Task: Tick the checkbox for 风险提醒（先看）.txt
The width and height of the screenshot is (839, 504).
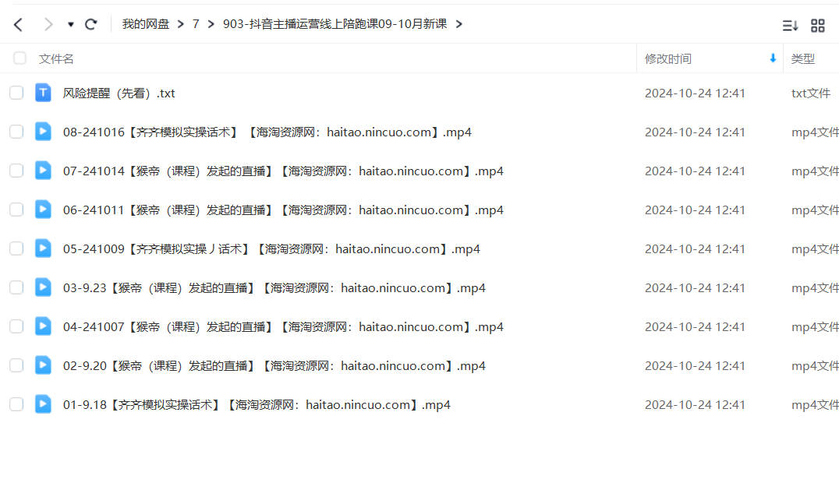Action: tap(16, 93)
